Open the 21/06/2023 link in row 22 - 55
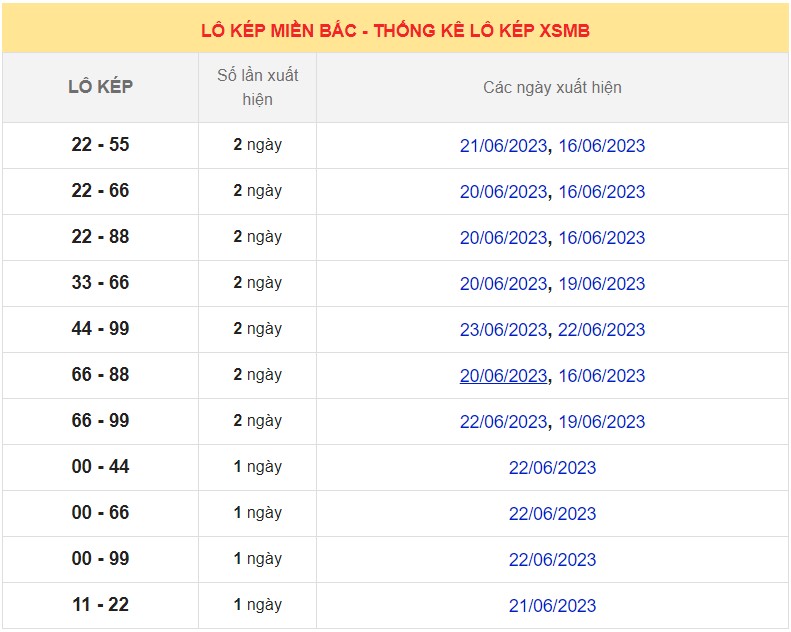 click(503, 146)
